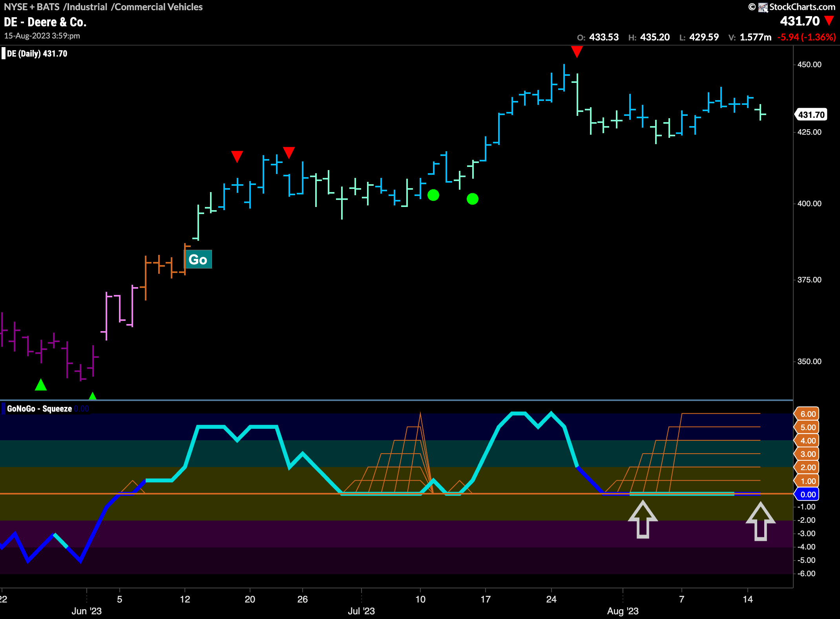Click the Jun '23 month label
Screen dimensions: 840x619
87,611
